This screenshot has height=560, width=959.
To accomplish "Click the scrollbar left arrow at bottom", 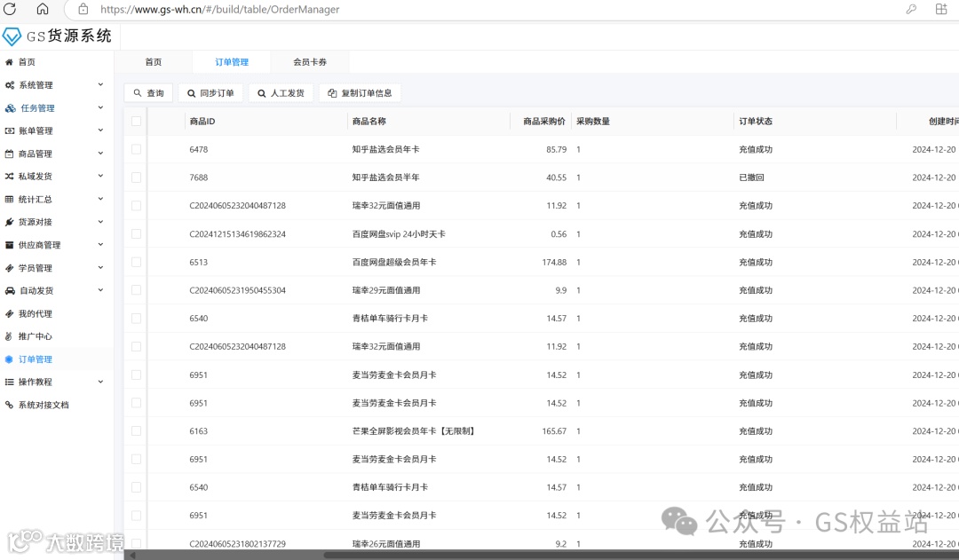I will click(x=131, y=555).
